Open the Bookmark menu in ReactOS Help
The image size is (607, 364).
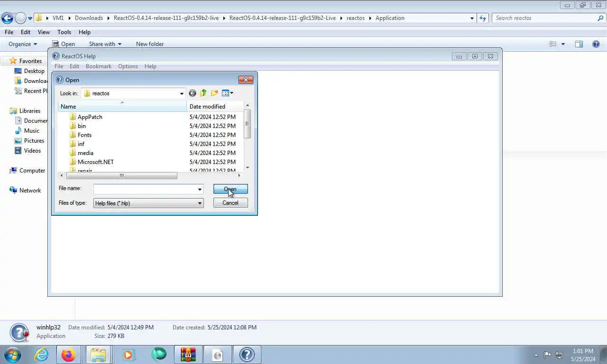(99, 66)
